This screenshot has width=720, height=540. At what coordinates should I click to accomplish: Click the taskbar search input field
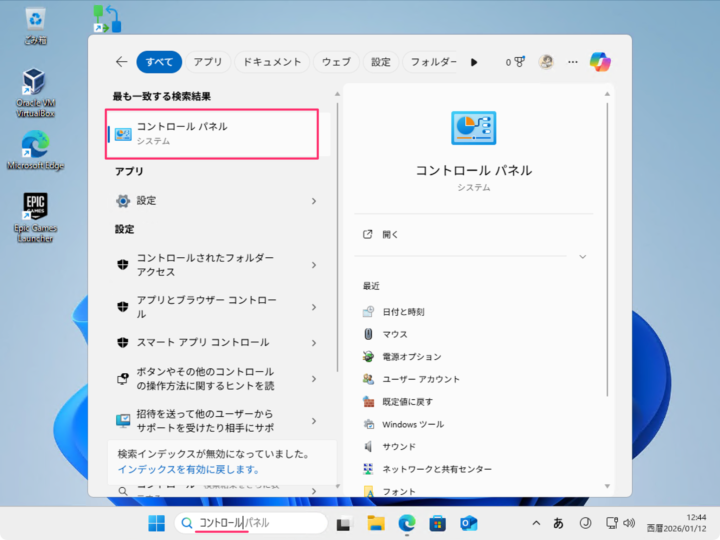[250, 523]
